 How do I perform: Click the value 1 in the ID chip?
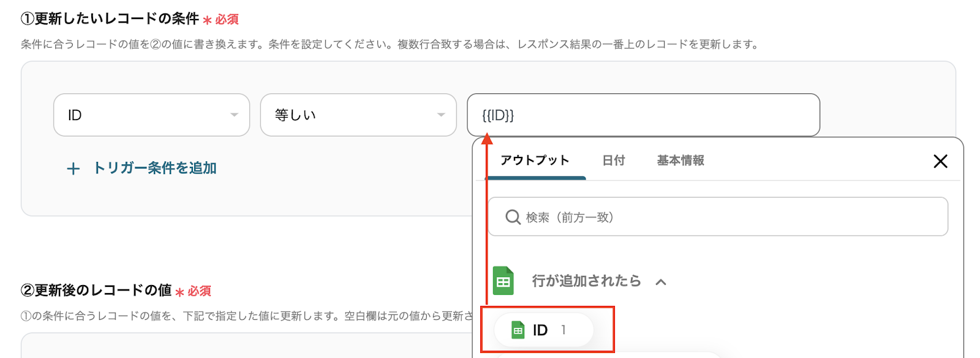click(563, 330)
